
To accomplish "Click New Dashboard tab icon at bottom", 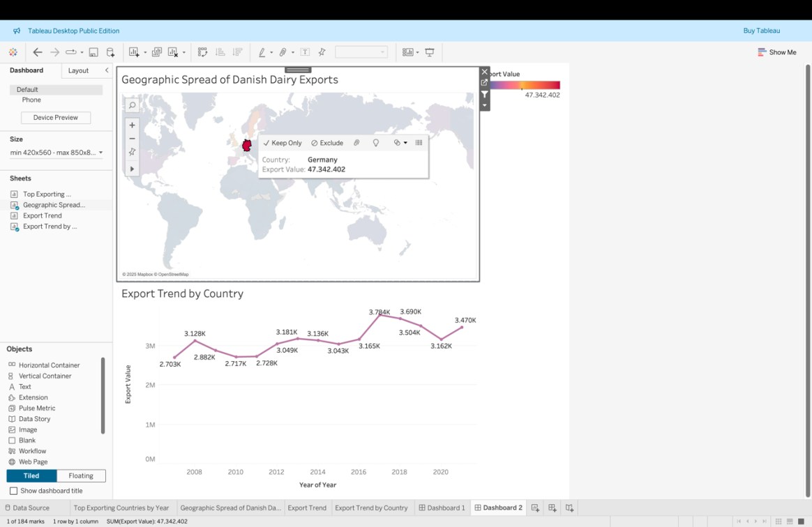I will point(552,508).
